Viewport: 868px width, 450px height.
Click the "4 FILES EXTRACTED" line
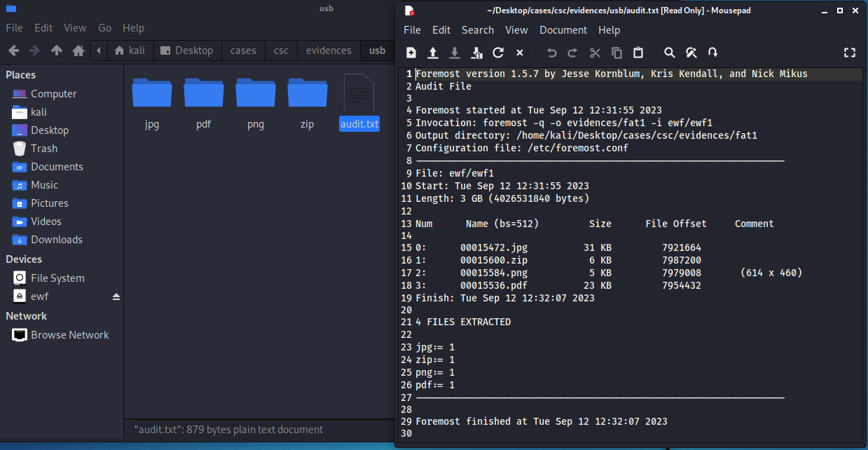463,322
